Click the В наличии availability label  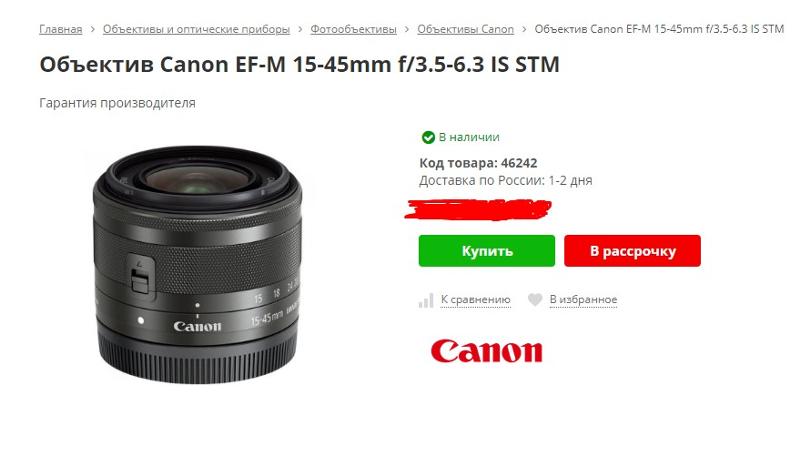[469, 137]
